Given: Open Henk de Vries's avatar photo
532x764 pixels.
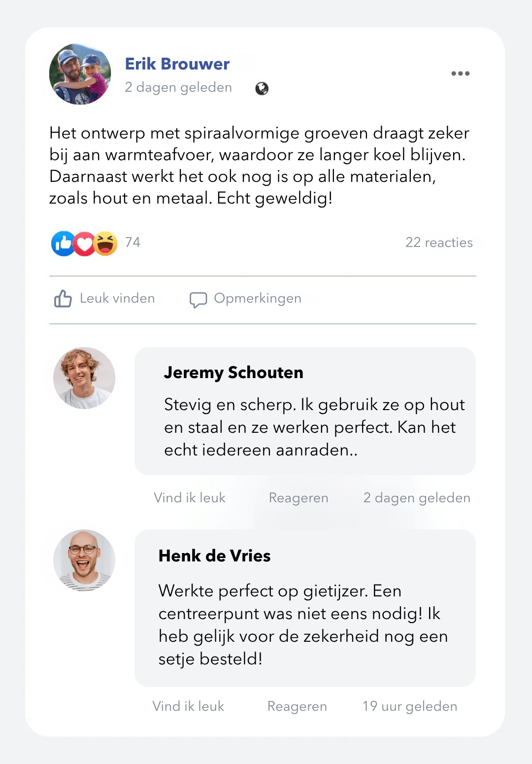Looking at the screenshot, I should point(84,560).
